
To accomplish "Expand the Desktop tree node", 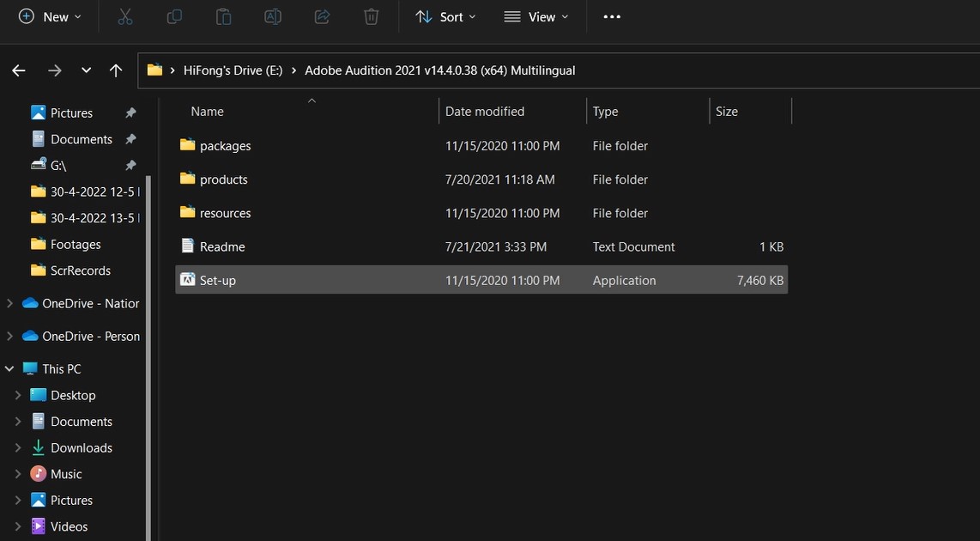I will click(18, 396).
